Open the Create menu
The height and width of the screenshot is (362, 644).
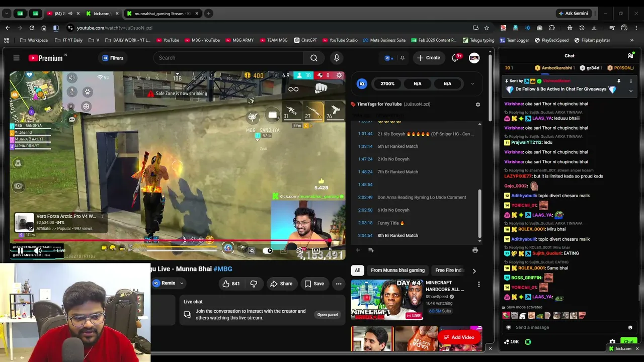[x=429, y=58]
